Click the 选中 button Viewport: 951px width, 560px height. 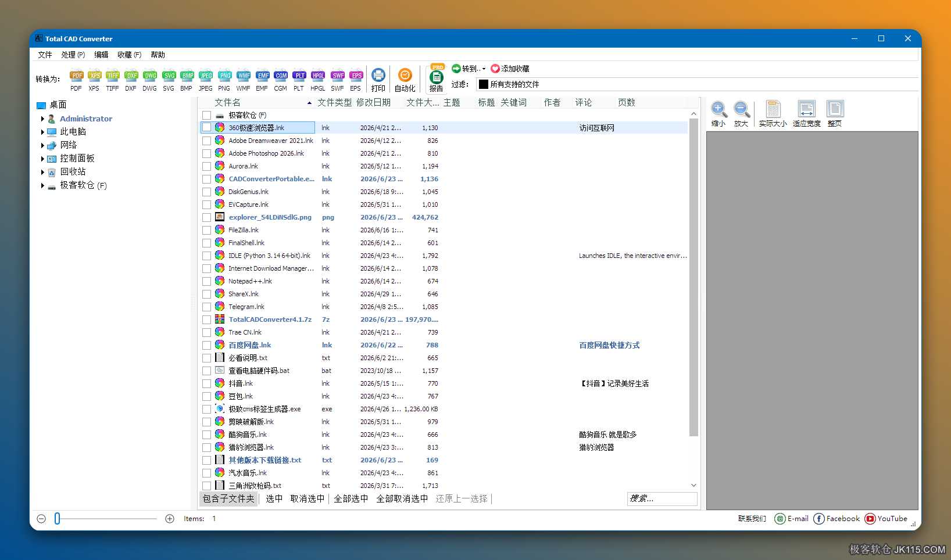[274, 498]
